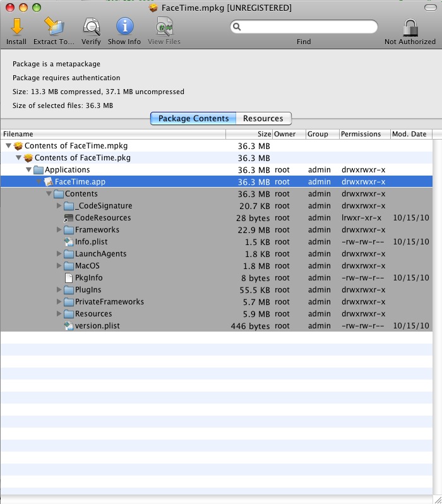Select the Info.plist file name
The width and height of the screenshot is (442, 504).
tap(92, 242)
